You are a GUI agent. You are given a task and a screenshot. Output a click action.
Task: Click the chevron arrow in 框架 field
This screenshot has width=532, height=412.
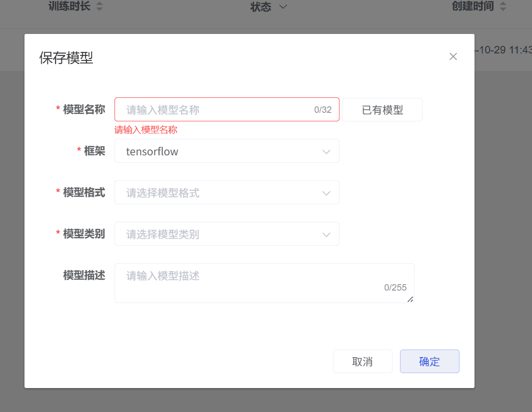click(x=326, y=151)
